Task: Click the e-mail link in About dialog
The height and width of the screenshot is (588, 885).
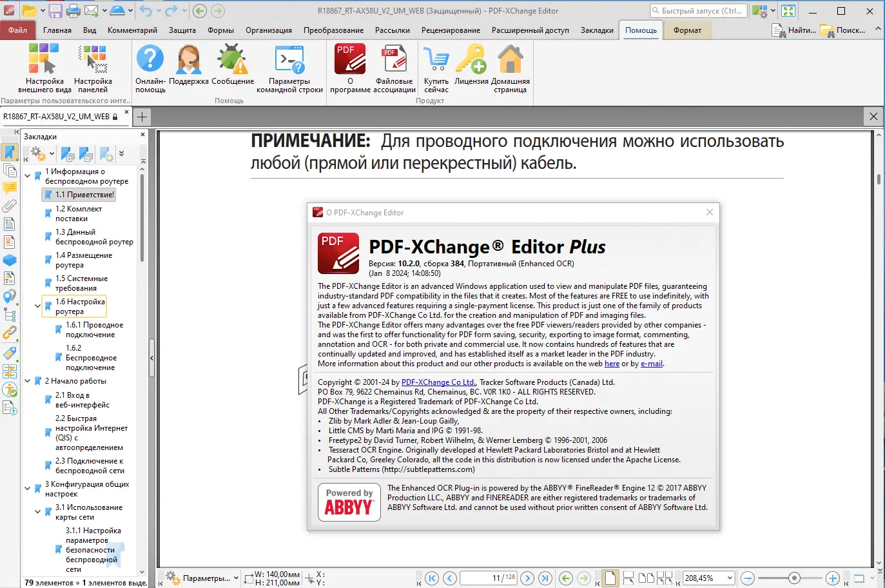Action: point(651,363)
